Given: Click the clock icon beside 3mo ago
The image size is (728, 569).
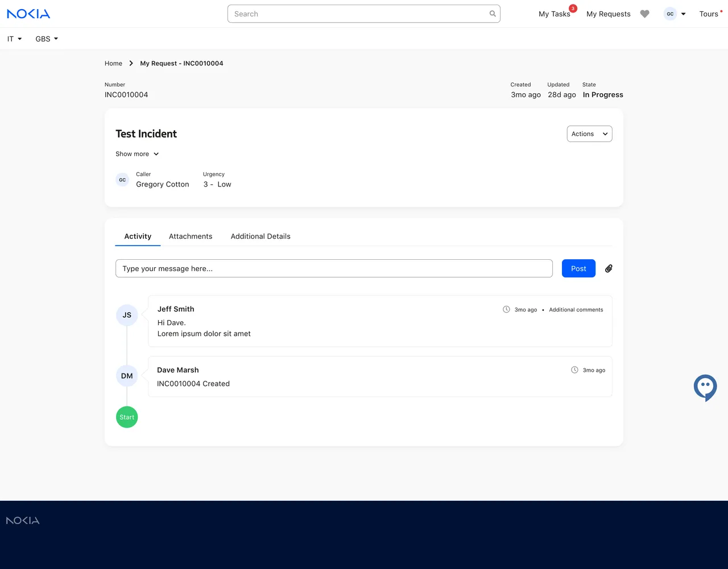Looking at the screenshot, I should tap(506, 309).
